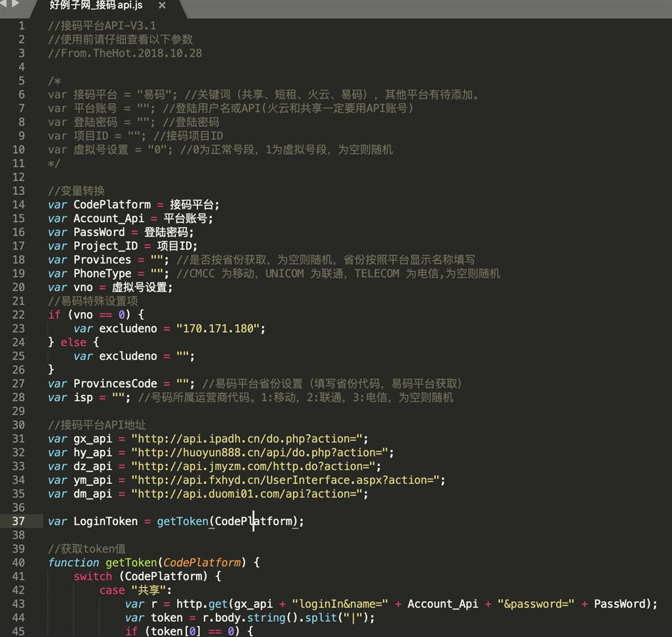Click the LoginToken variable name

click(106, 522)
